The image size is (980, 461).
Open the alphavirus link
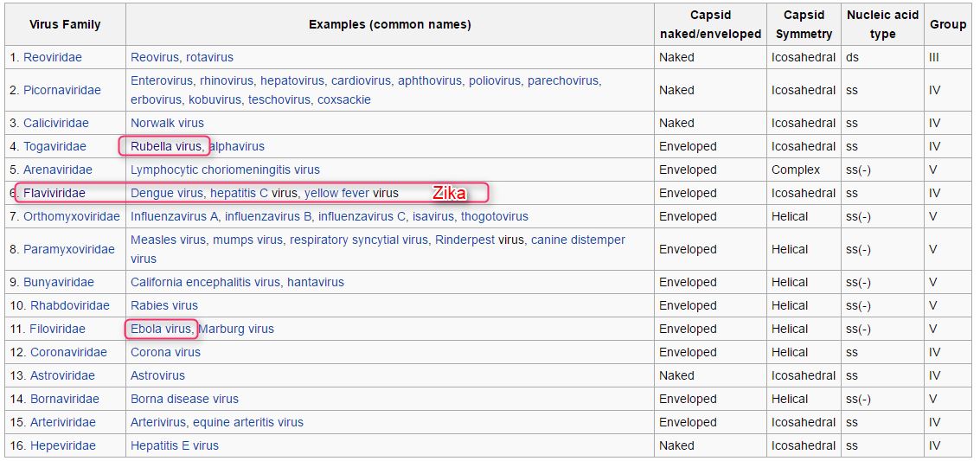pyautogui.click(x=236, y=146)
